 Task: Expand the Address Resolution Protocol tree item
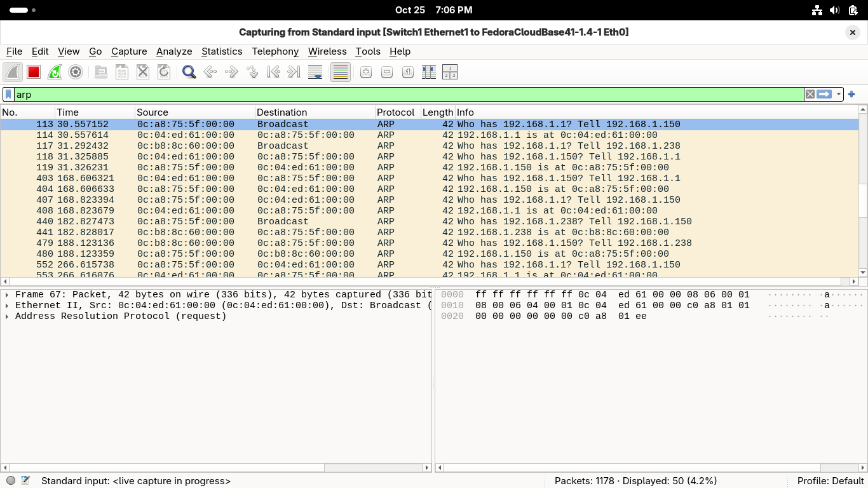[7, 316]
